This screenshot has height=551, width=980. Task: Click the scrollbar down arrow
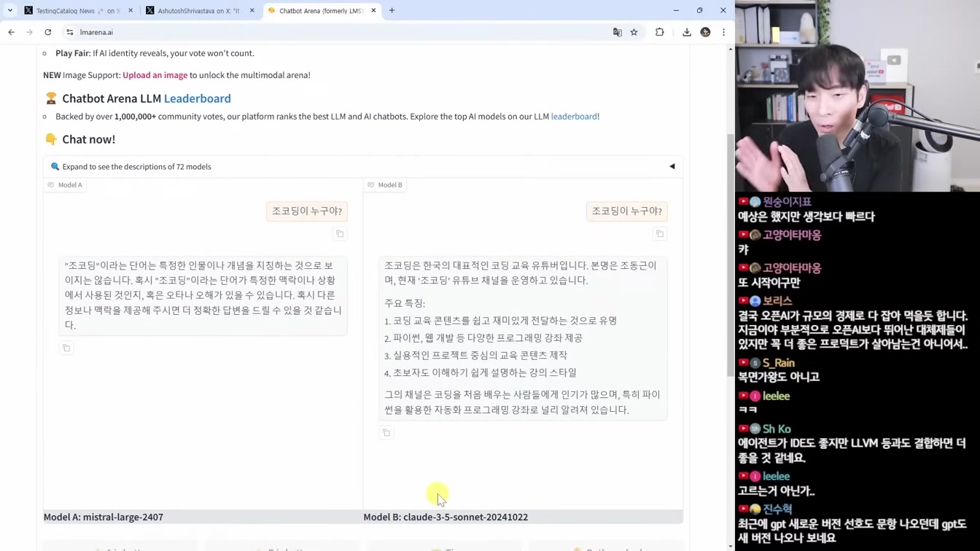731,546
